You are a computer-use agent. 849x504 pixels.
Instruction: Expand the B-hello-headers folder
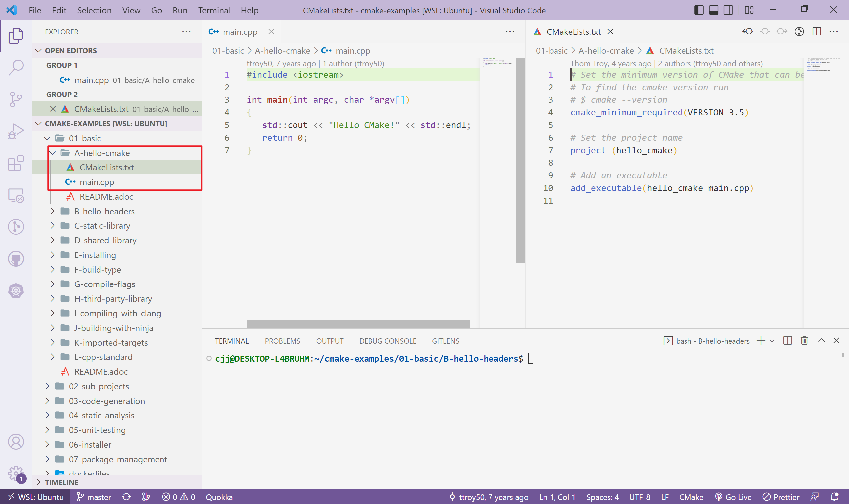pyautogui.click(x=104, y=211)
